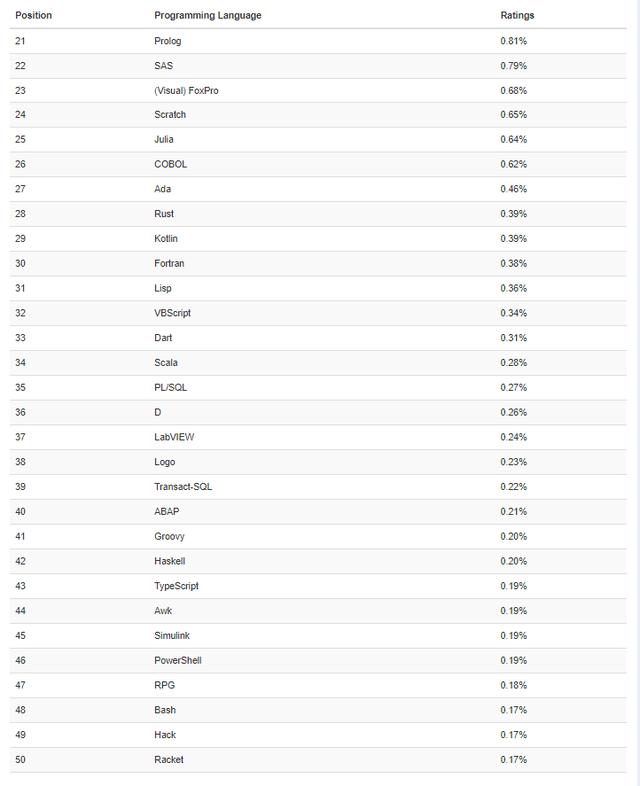Click on Rust in the table
This screenshot has height=786, width=640.
point(164,214)
